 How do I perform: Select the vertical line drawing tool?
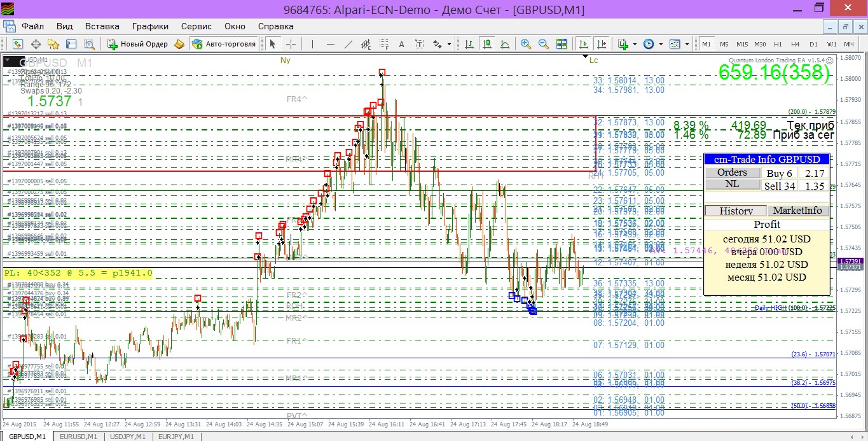312,44
